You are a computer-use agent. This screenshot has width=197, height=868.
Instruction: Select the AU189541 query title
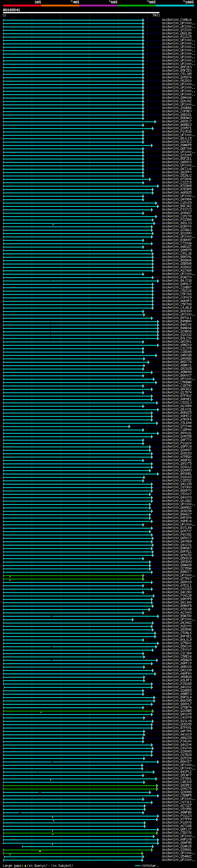click(x=11, y=10)
